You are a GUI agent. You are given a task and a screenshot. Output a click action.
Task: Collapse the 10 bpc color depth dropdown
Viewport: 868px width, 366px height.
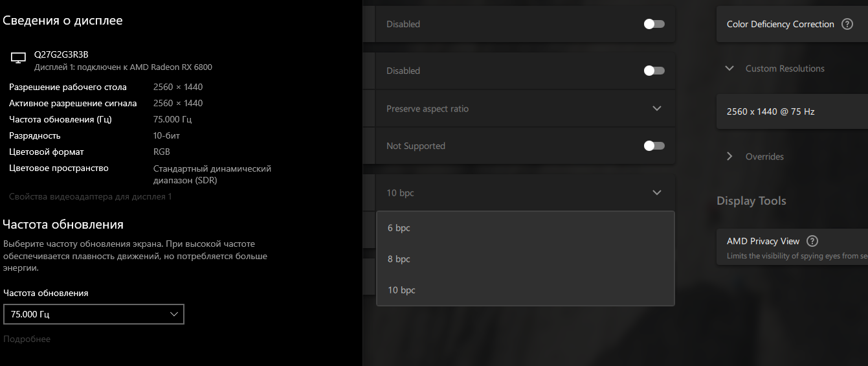(x=656, y=192)
